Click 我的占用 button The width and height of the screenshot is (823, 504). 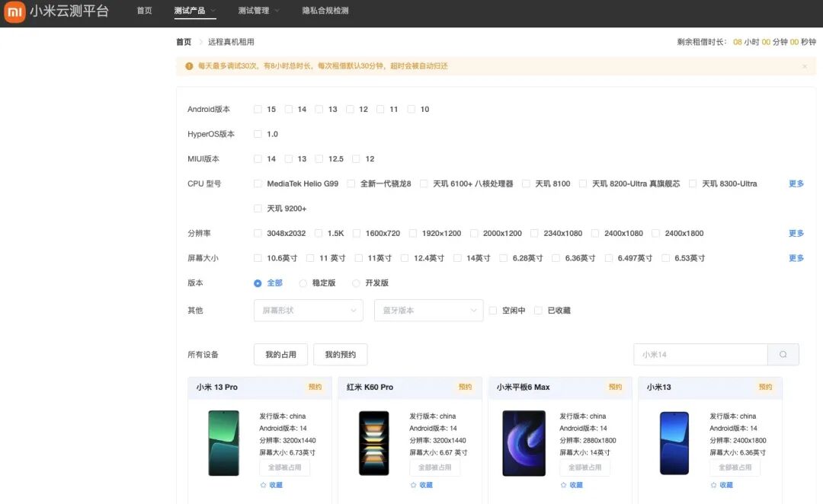click(x=280, y=355)
